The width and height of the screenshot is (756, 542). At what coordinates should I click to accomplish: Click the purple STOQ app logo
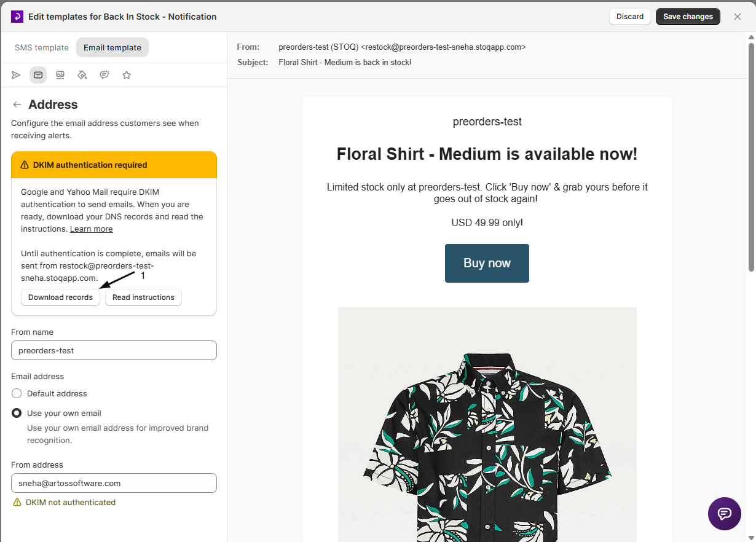point(17,17)
